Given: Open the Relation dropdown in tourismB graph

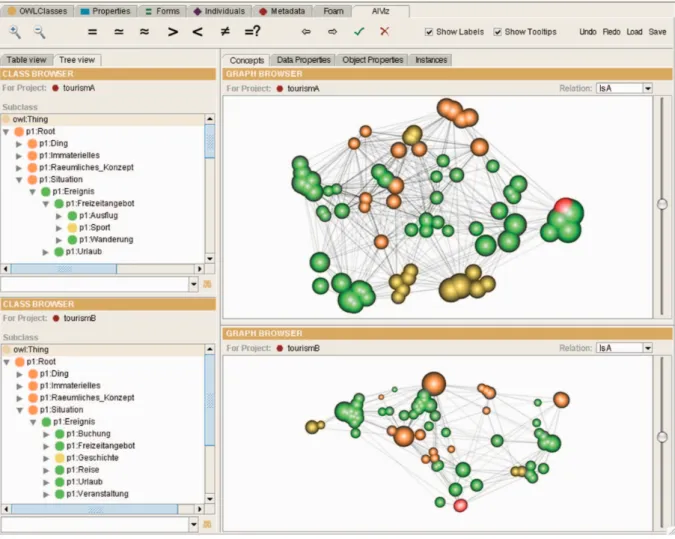Looking at the screenshot, I should 647,348.
